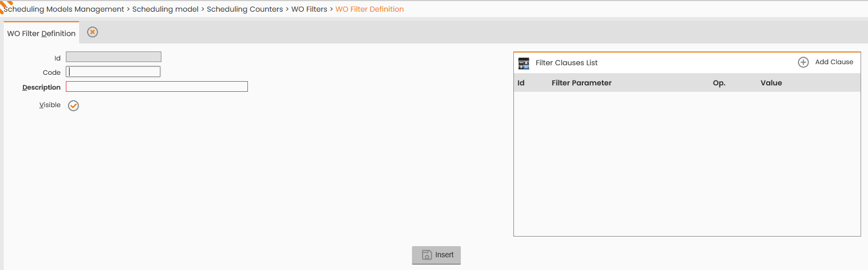Navigate to Scheduling model breadcrumb
Screen dimensions: 868x270
[165, 9]
